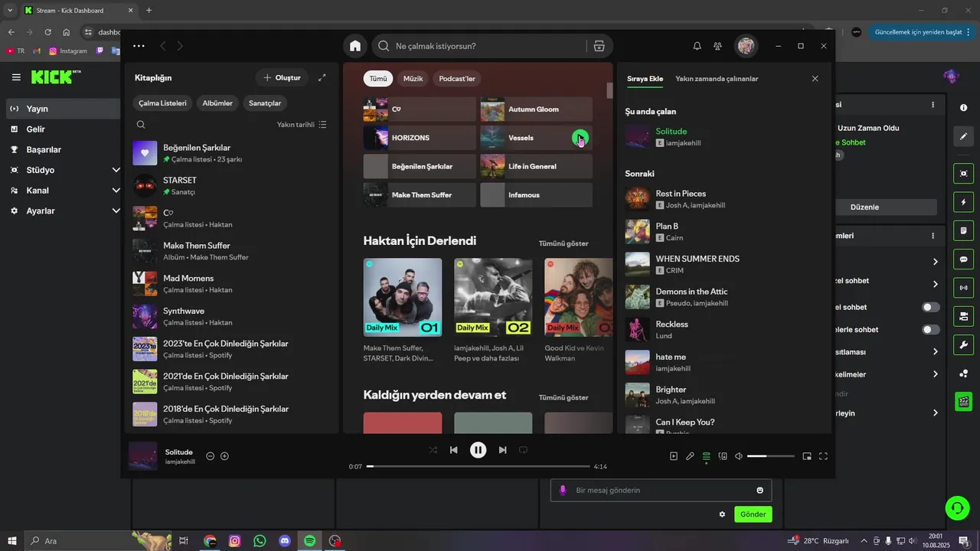Viewport: 980px width, 551px height.
Task: Click the Ne çalmak istiyorsun? search field
Action: (x=489, y=46)
